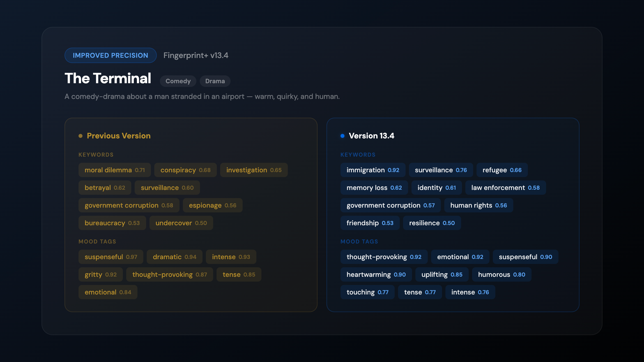Select the conspiracy 0.68 keyword tag
Screen dimensions: 644x362
click(x=185, y=170)
